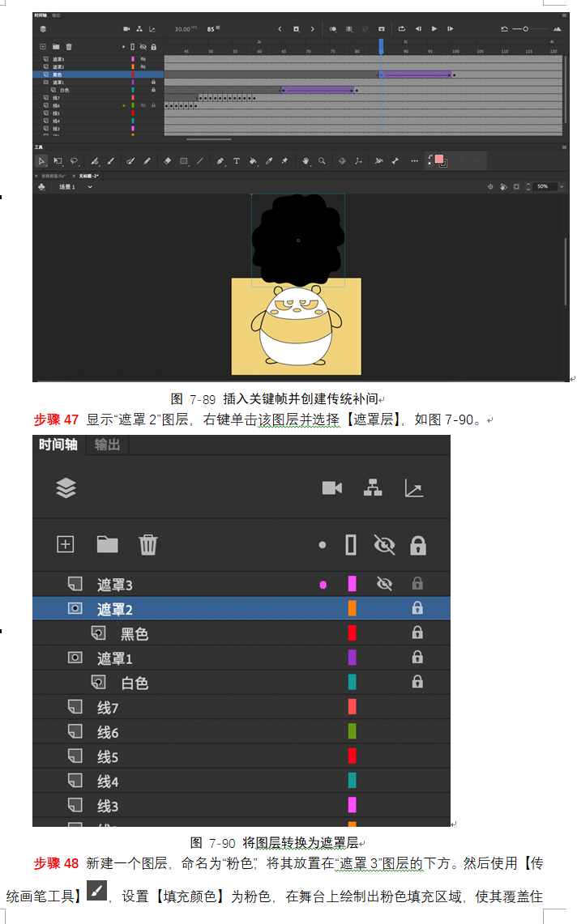The height and width of the screenshot is (924, 577).
Task: Go to next keyframe in top timeline
Action: (x=312, y=29)
